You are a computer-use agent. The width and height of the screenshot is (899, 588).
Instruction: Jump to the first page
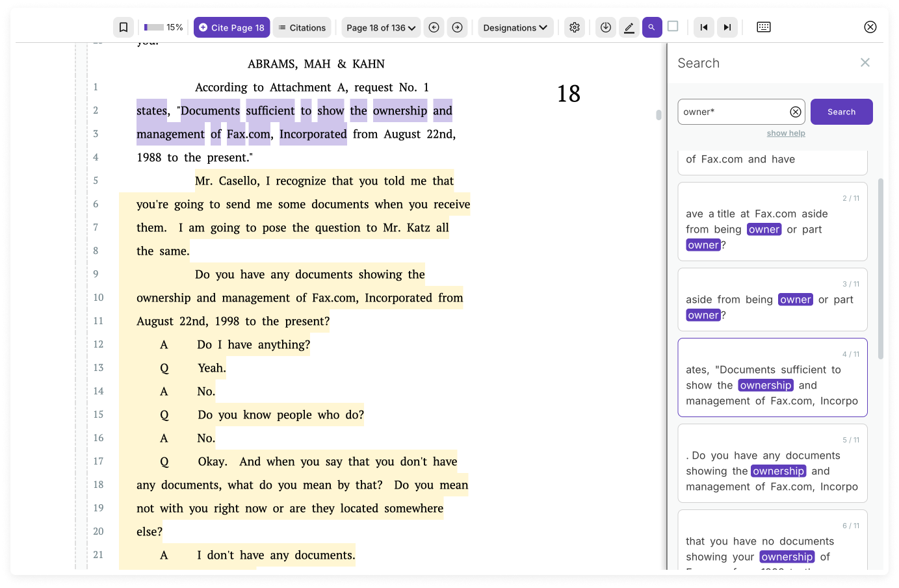click(704, 27)
